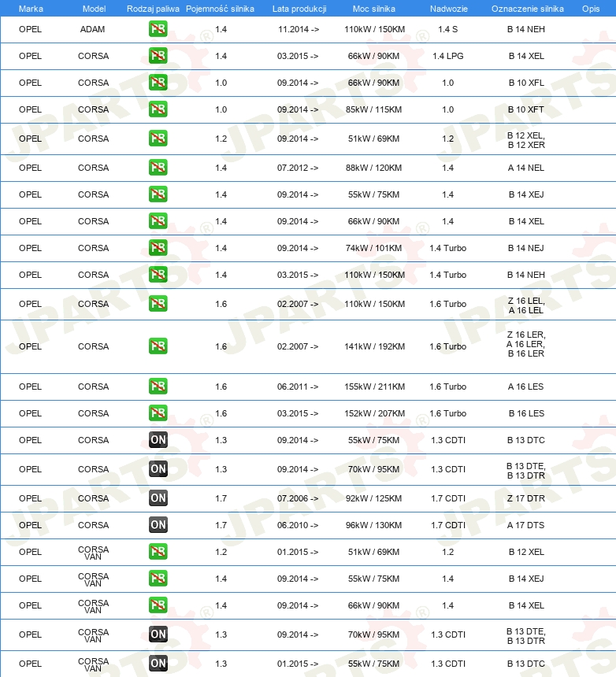The image size is (616, 677).
Task: Click the 'Marka' column header
Action: pyautogui.click(x=31, y=9)
